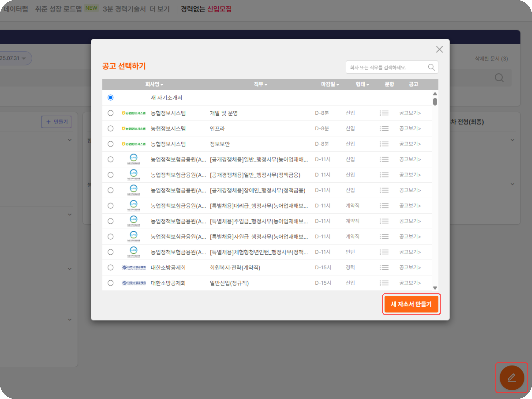This screenshot has height=399, width=532.
Task: Click the 문항 list icon for 일반신입(정규직)
Action: click(384, 283)
